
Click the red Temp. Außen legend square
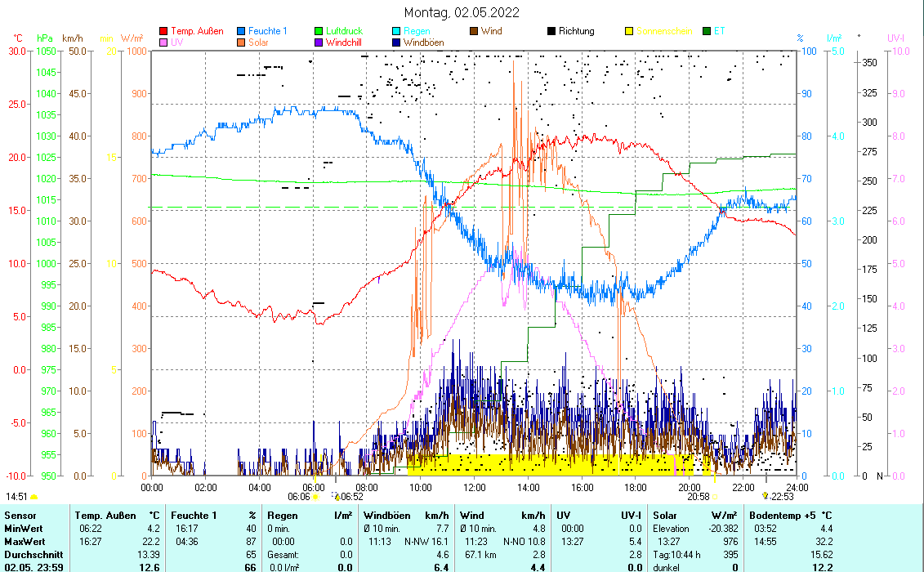(x=164, y=31)
